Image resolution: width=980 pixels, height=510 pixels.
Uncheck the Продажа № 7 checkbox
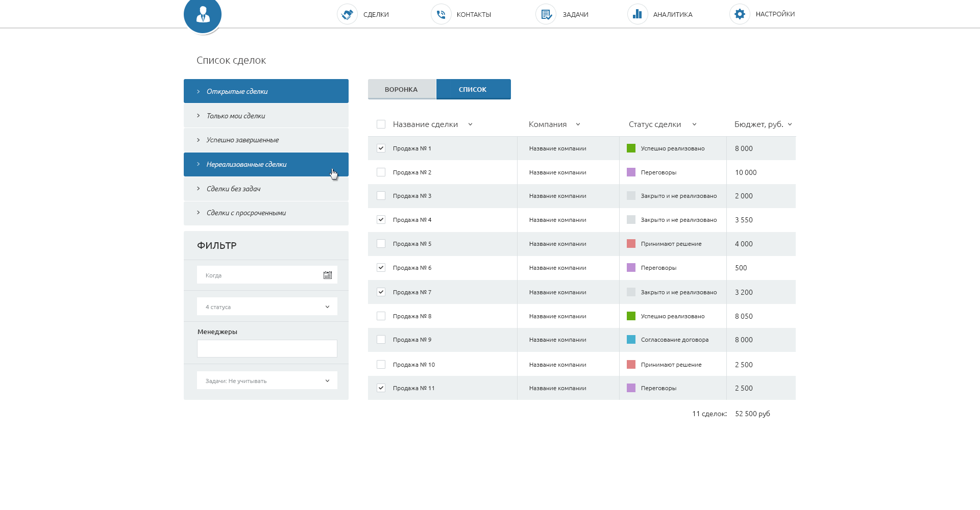[381, 292]
